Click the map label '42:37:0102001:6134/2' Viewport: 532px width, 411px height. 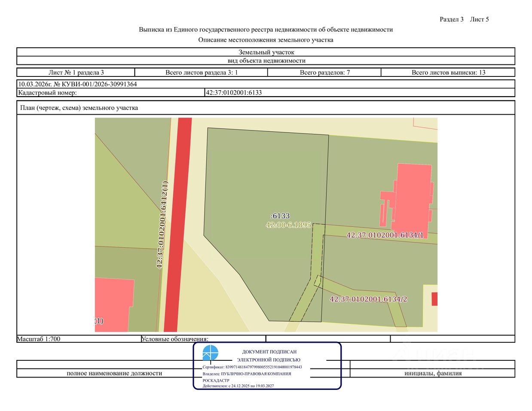pyautogui.click(x=368, y=299)
